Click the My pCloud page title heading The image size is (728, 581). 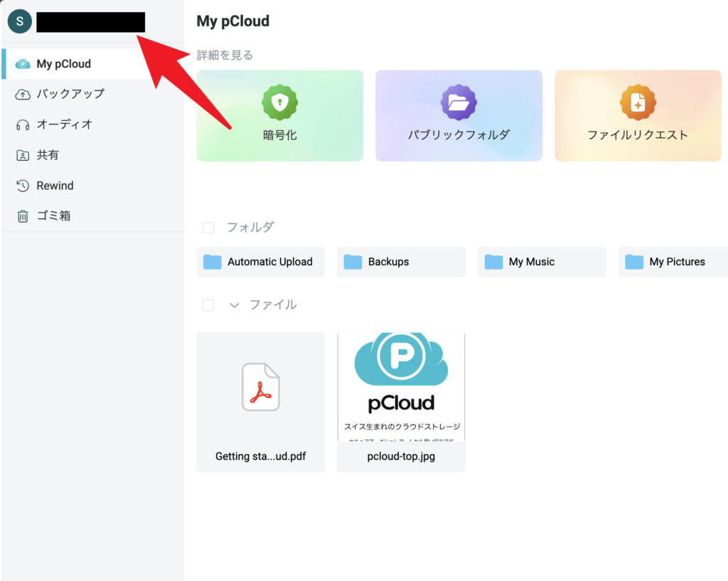point(232,21)
